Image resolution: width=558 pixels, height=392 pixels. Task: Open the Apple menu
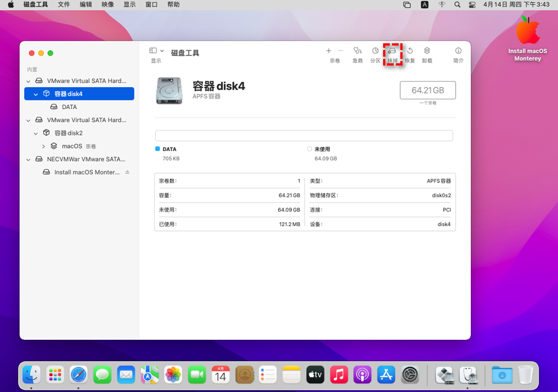11,4
